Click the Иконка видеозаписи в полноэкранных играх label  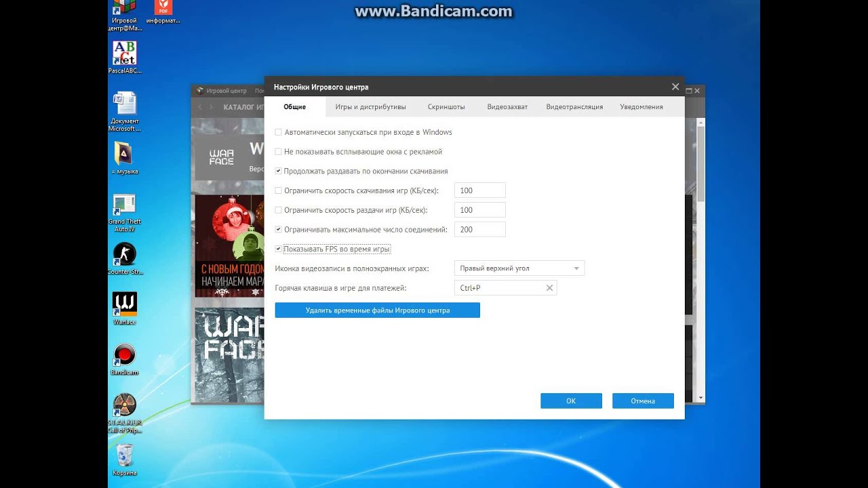tap(352, 268)
